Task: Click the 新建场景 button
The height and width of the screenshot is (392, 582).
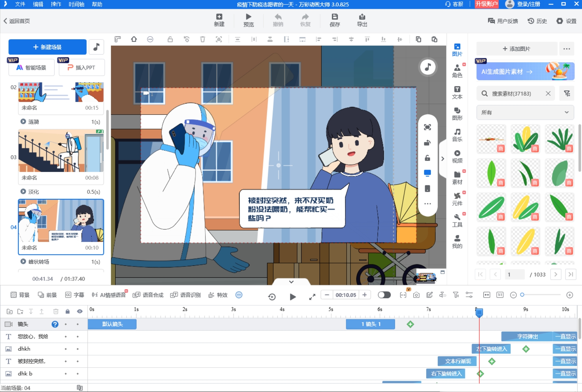Action: [x=47, y=47]
